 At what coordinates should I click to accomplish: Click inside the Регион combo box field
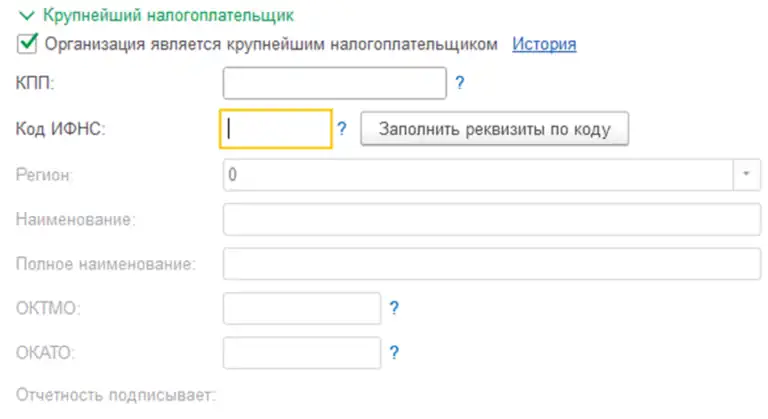click(x=478, y=174)
